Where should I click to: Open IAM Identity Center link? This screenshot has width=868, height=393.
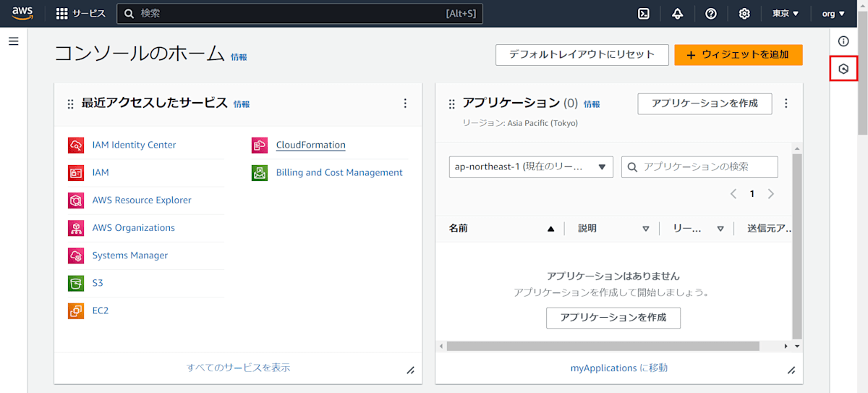tap(134, 145)
